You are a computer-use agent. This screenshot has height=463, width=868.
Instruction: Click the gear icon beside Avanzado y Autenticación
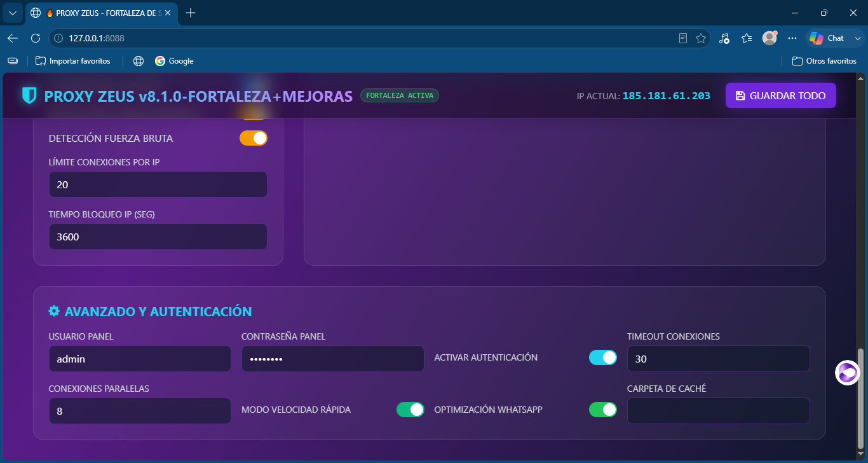[x=54, y=311]
